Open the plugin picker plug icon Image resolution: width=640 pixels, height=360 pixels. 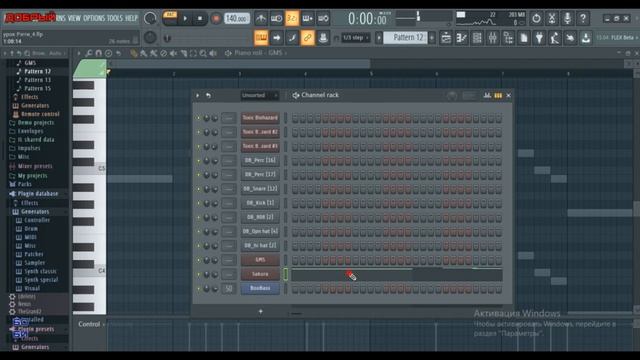539,38
